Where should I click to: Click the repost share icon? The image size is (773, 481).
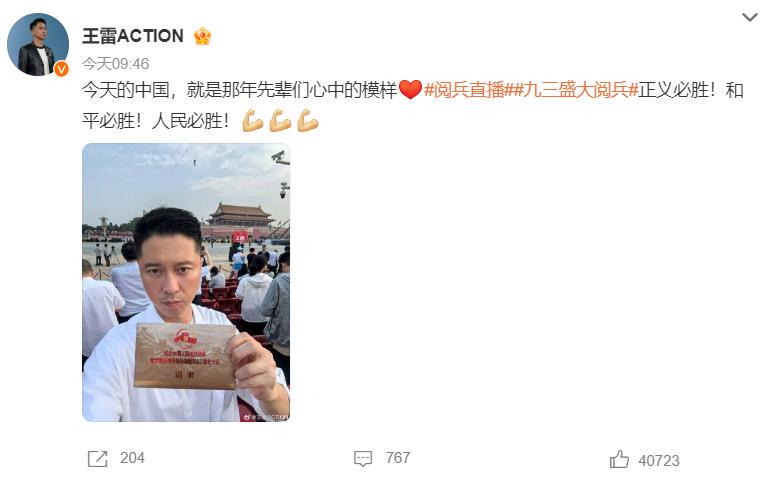(97, 458)
